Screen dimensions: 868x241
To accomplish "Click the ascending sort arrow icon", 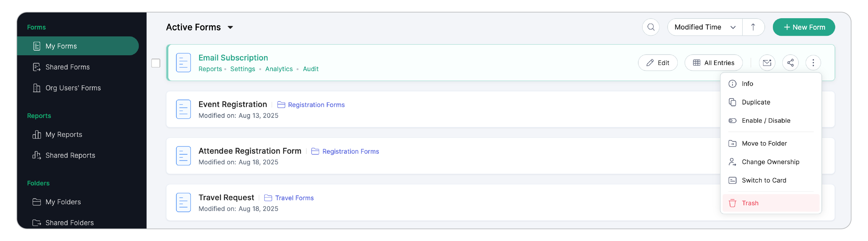I will 753,27.
